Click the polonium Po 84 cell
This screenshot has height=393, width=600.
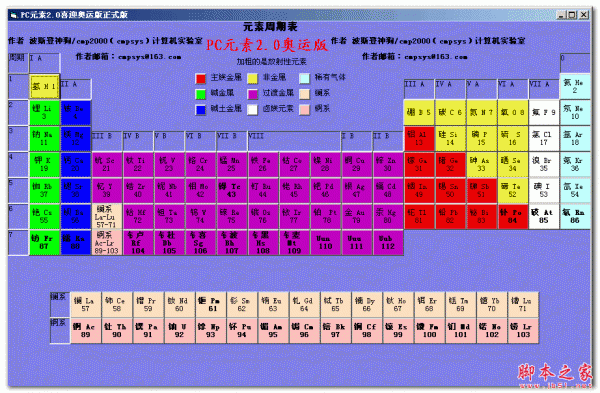(x=513, y=217)
